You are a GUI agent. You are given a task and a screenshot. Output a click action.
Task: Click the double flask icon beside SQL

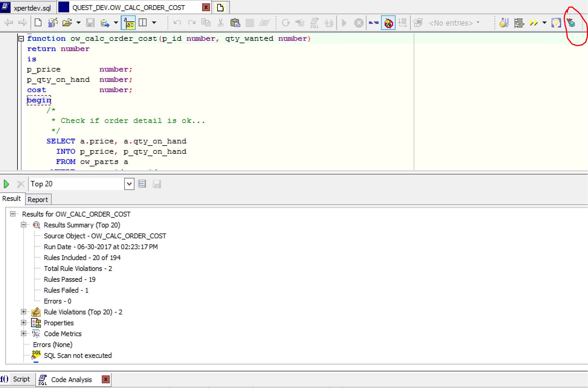tap(329, 23)
